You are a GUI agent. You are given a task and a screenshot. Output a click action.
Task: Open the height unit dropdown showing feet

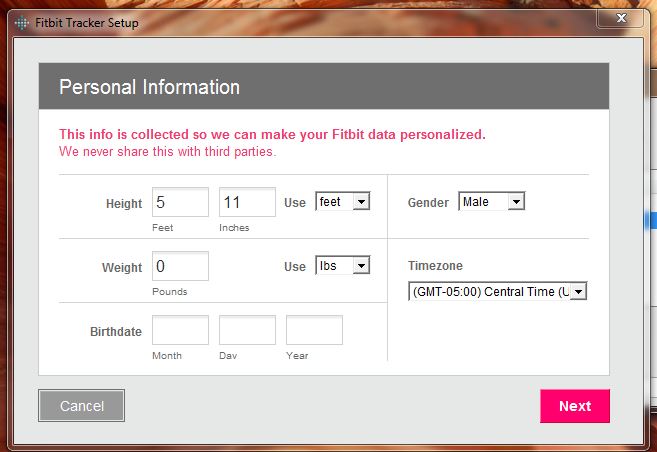[x=342, y=201]
